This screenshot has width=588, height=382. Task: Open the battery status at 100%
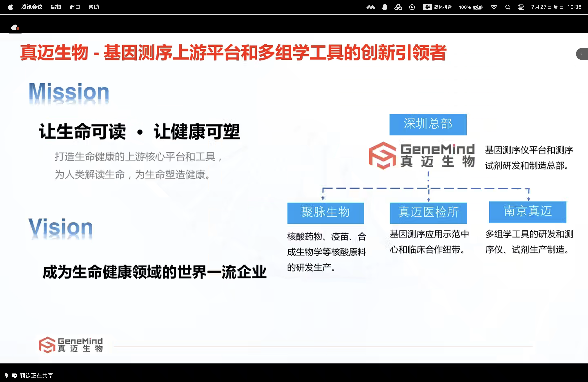pos(471,7)
